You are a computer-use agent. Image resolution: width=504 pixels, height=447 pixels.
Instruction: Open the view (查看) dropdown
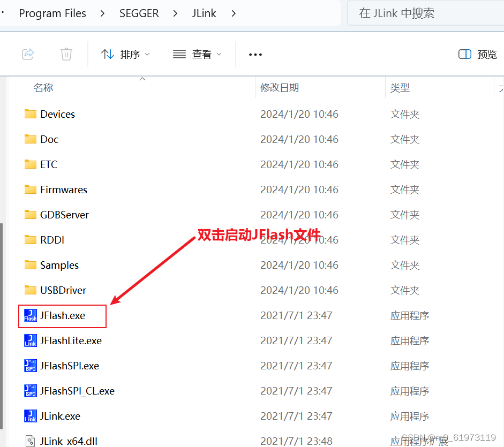point(197,54)
